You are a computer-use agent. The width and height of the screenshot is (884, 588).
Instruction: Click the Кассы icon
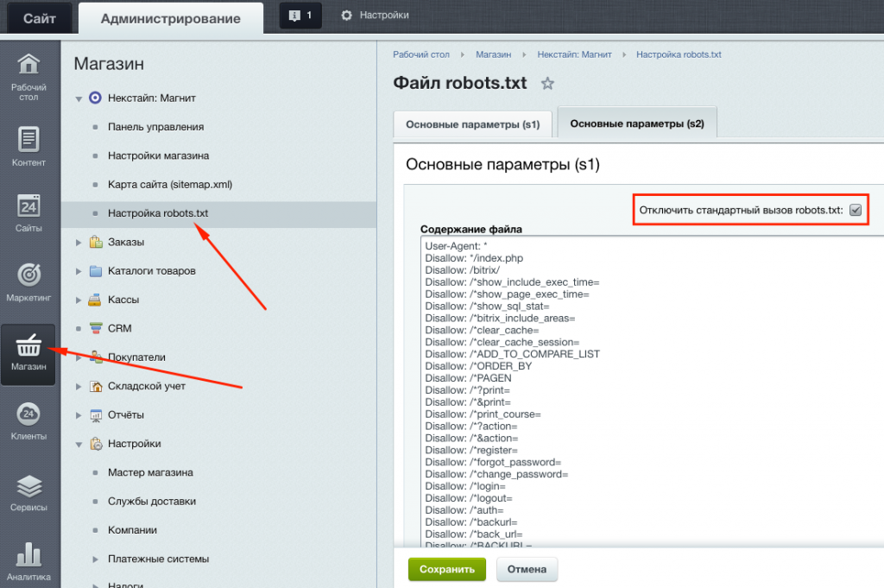[x=95, y=300]
